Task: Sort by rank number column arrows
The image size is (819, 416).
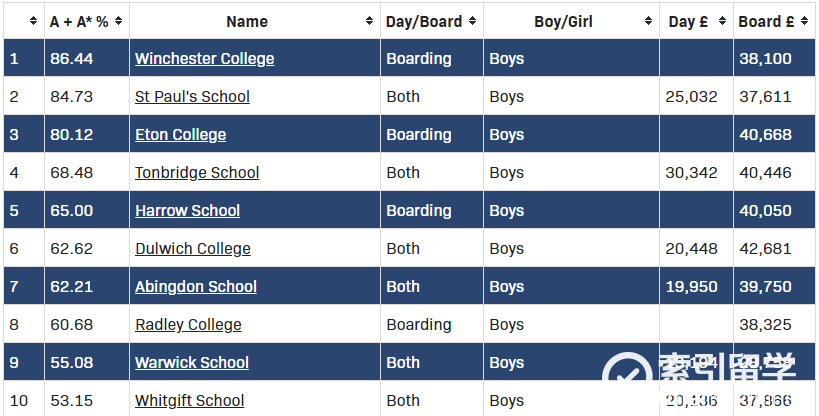Action: 33,21
